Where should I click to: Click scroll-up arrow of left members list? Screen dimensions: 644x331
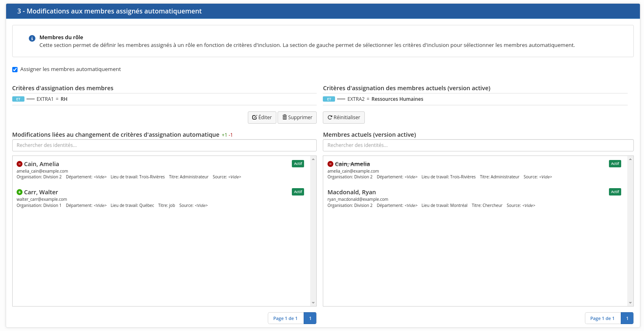313,159
